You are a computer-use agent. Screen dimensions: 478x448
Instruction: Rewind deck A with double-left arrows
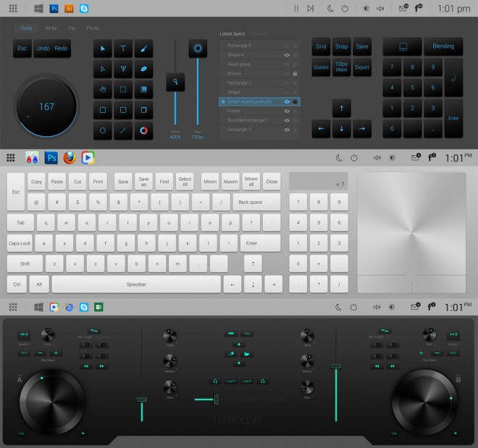(x=86, y=366)
